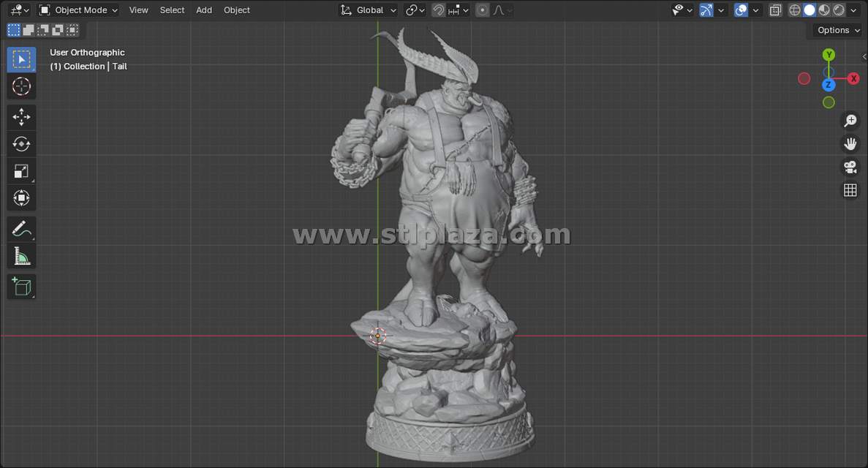Expand the Options dropdown
This screenshot has width=868, height=468.
[837, 30]
